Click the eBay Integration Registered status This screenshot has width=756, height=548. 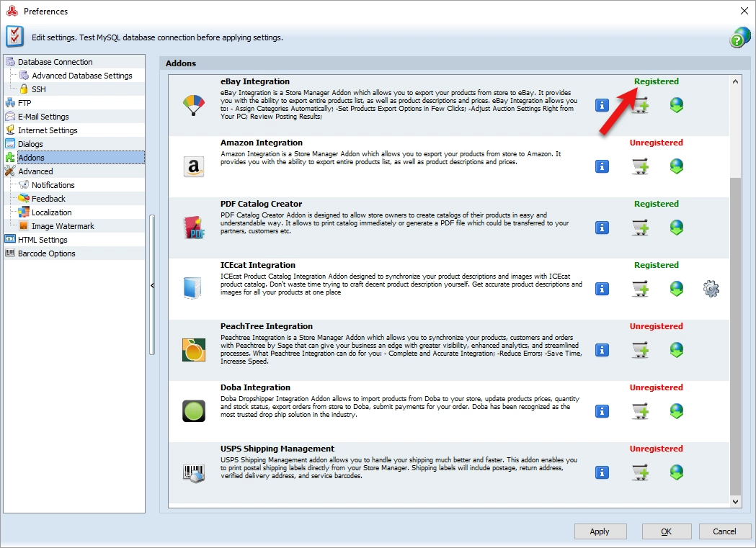tap(657, 81)
